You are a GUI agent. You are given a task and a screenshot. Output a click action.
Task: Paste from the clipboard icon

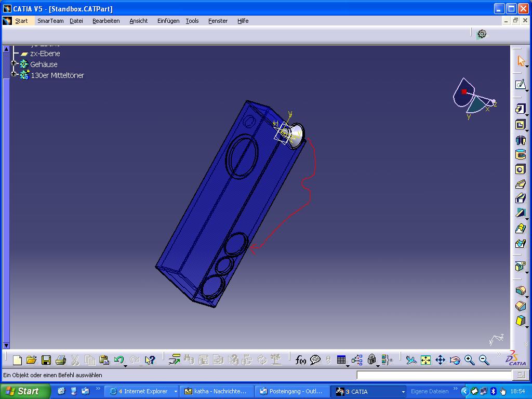pyautogui.click(x=104, y=360)
